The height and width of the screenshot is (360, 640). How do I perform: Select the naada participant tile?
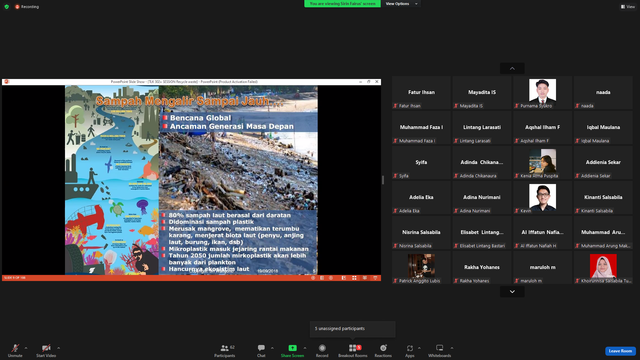point(603,93)
